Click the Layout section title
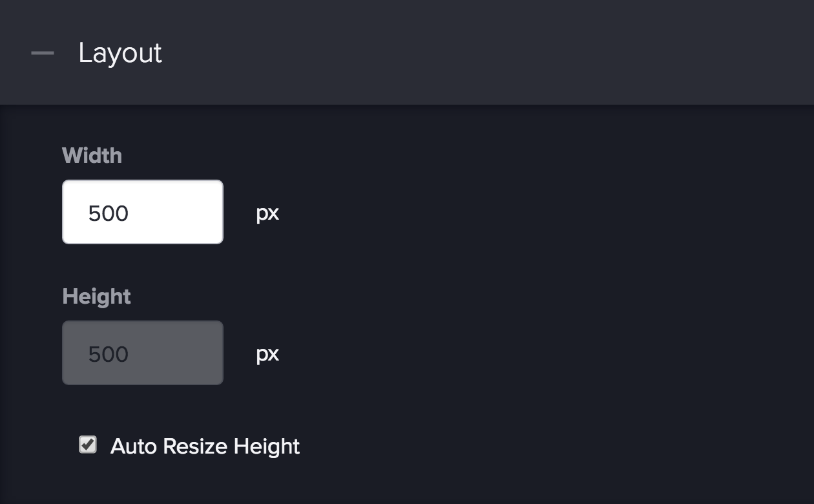 (x=120, y=53)
